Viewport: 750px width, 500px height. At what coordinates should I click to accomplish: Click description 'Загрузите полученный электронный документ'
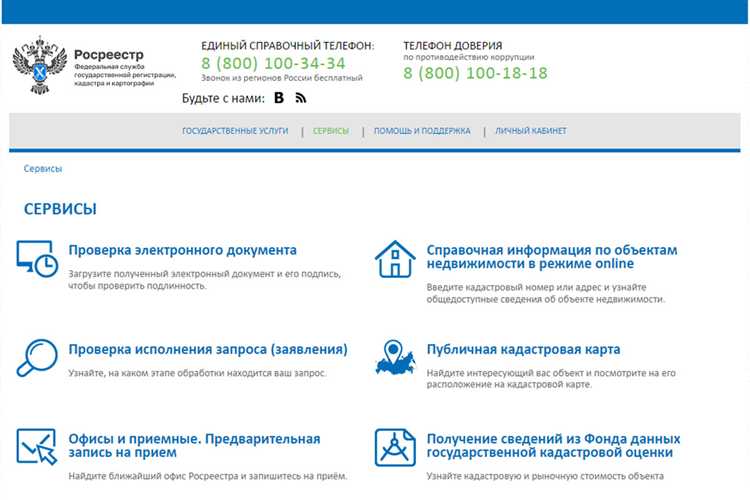tap(205, 280)
